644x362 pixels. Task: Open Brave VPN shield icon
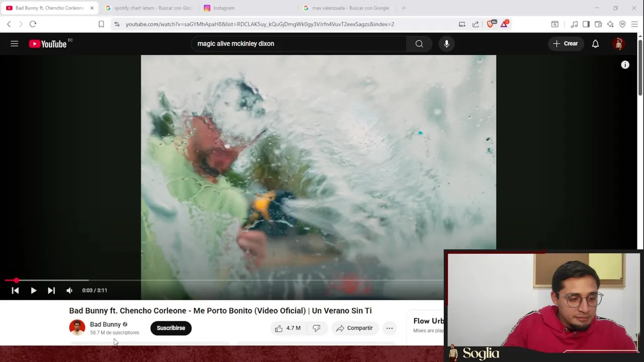622,24
